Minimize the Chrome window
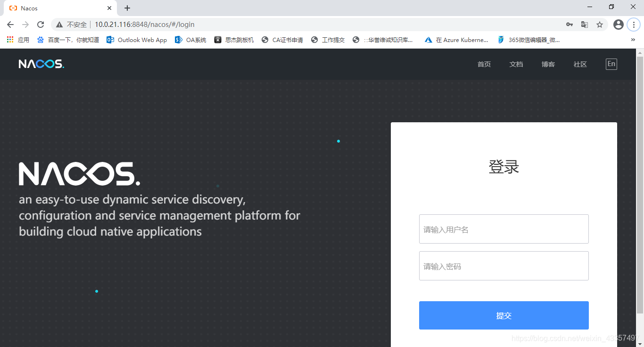 [x=590, y=7]
